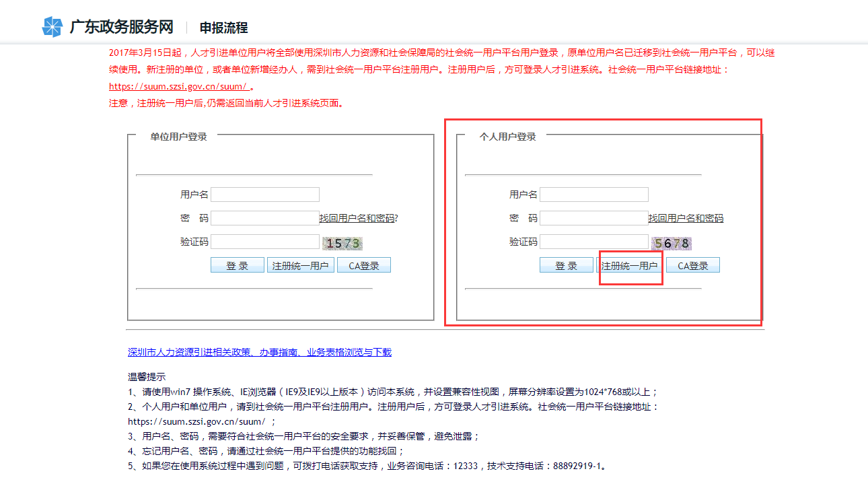Click tip 1 about win7 and IE browser

click(x=393, y=392)
